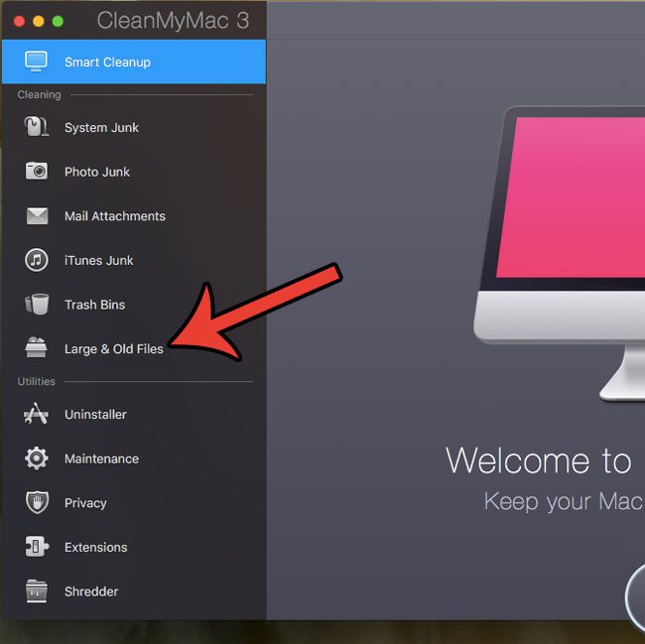This screenshot has width=645, height=644.
Task: Select the Maintenance label
Action: pyautogui.click(x=101, y=458)
